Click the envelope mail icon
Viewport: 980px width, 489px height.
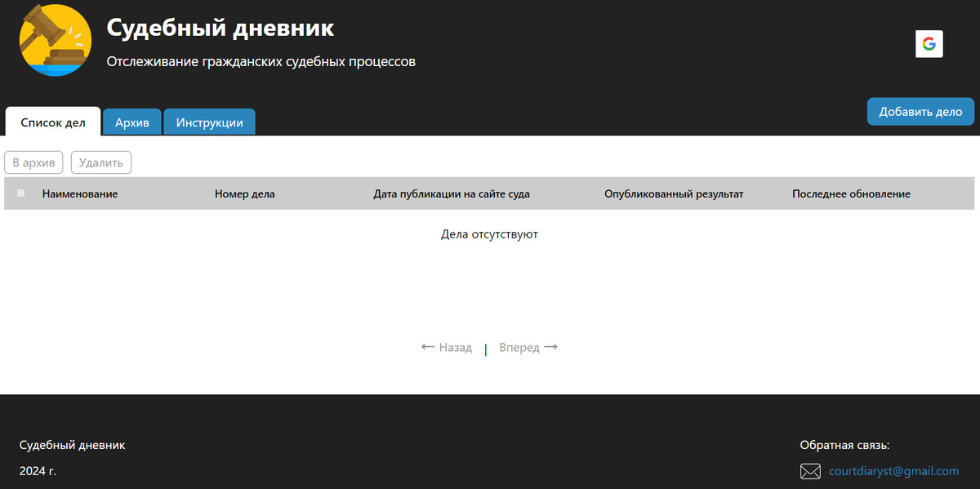click(810, 471)
